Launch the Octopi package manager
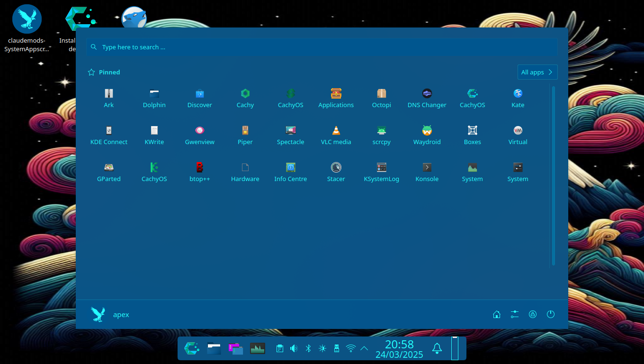 coord(382,98)
